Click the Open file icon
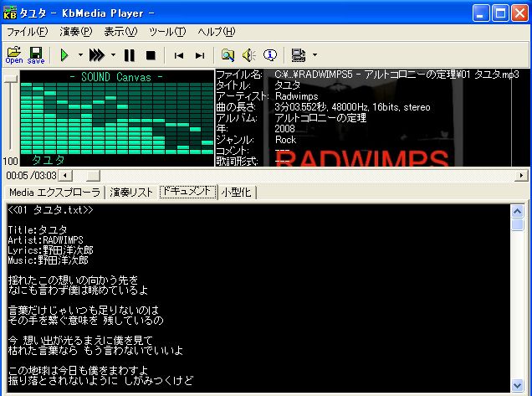This screenshot has height=396, width=532. click(x=14, y=55)
